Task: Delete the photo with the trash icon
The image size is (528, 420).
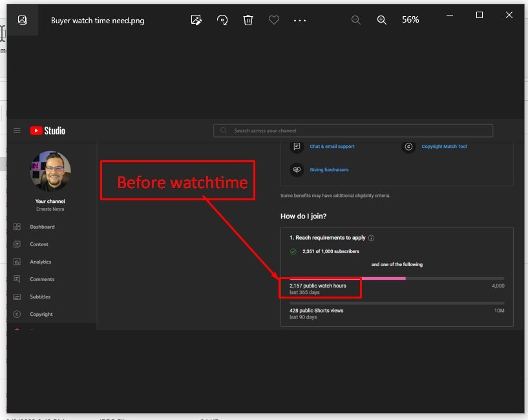Action: pyautogui.click(x=248, y=20)
